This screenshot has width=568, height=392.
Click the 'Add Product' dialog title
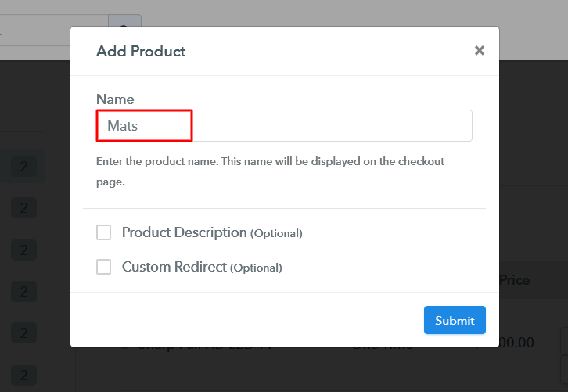coord(141,52)
